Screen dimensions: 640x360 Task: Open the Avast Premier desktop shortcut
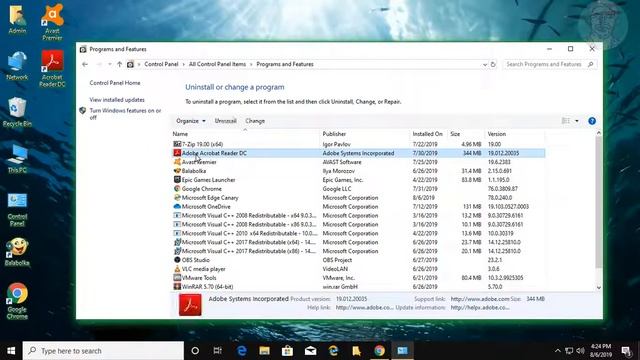[52, 22]
